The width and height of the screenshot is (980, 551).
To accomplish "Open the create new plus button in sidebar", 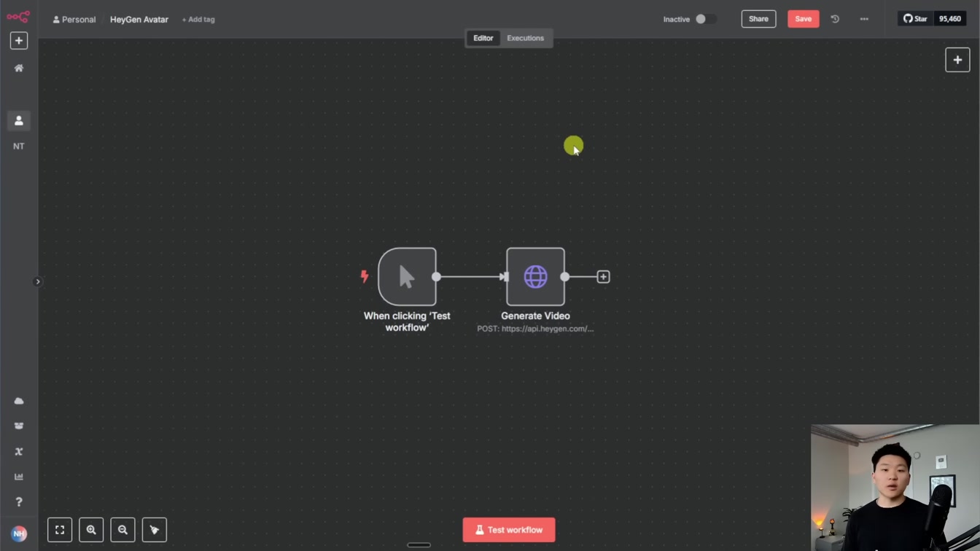I will point(19,41).
